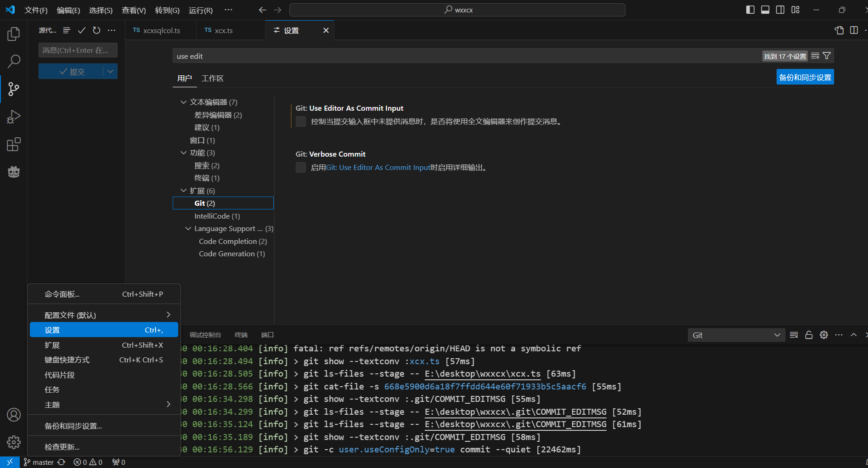Toggle primary side bar layout icon
868x468 pixels.
750,10
